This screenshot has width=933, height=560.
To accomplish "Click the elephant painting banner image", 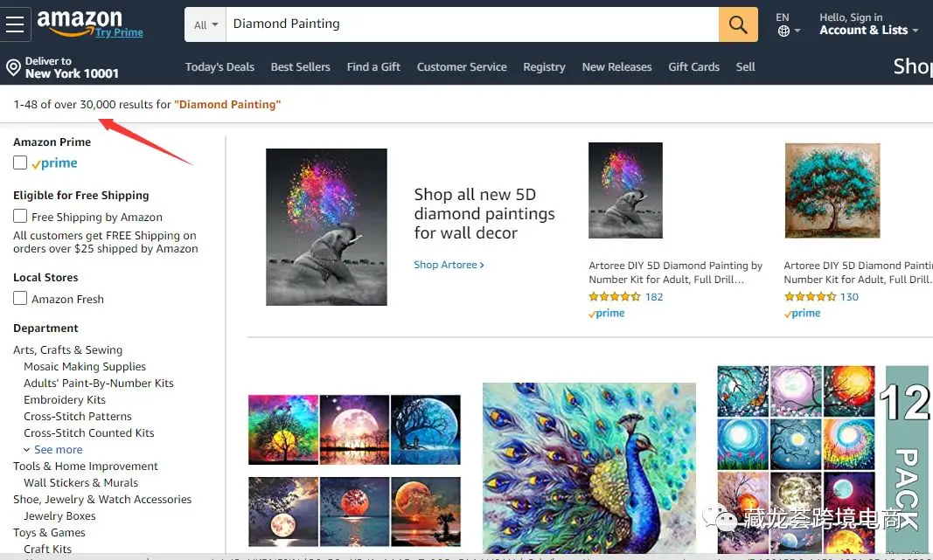I will click(x=326, y=226).
